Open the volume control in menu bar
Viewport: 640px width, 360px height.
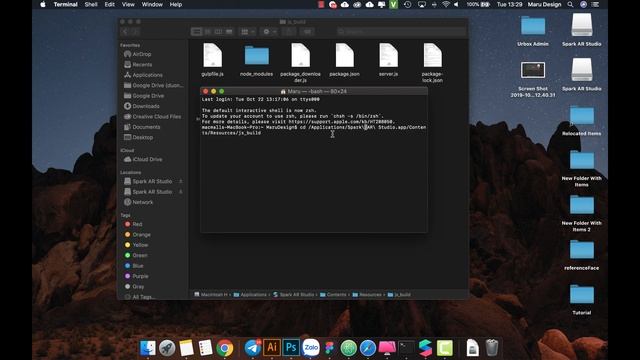click(456, 4)
